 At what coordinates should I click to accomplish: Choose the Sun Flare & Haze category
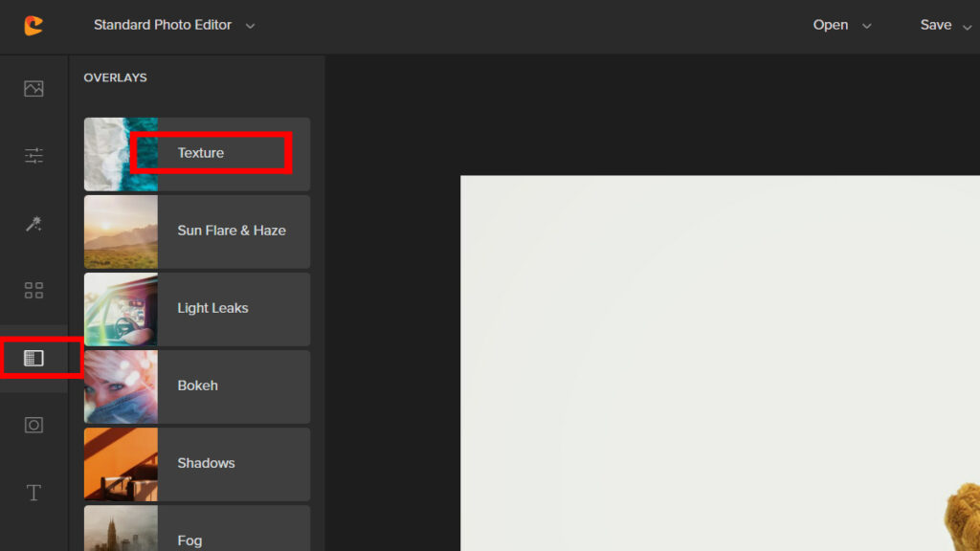[x=232, y=231]
